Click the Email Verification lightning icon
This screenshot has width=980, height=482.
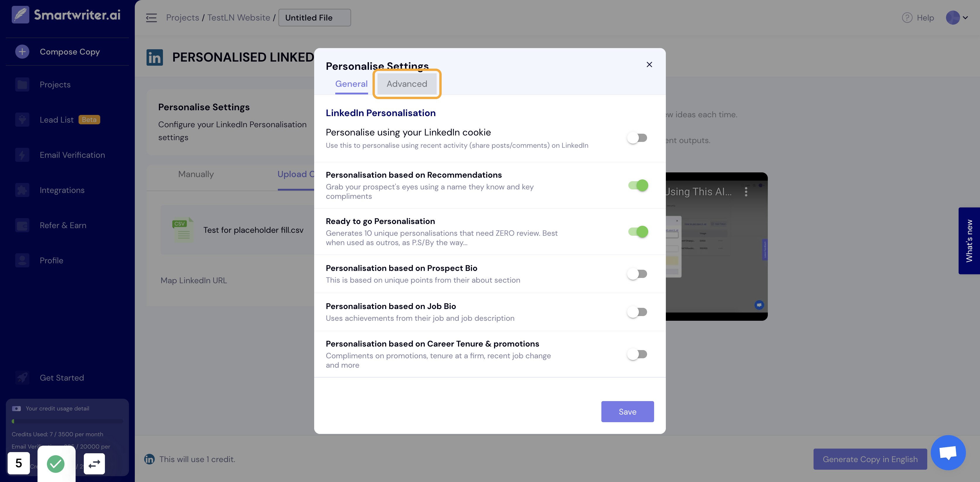click(22, 155)
